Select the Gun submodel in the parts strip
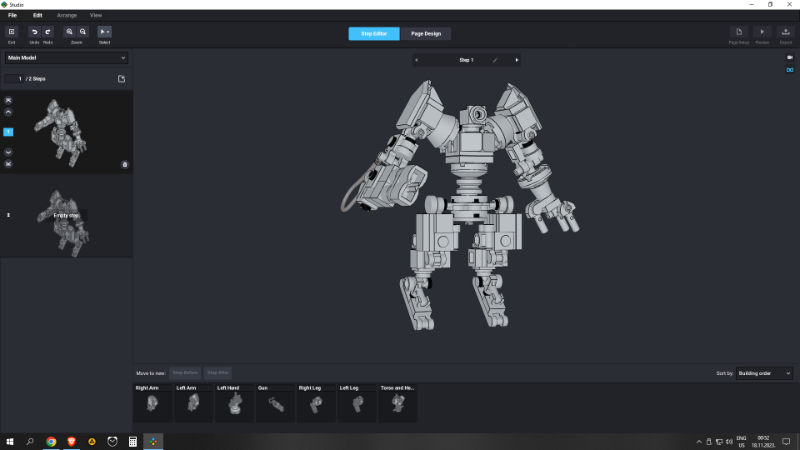Viewport: 800px width, 450px height. coord(276,402)
